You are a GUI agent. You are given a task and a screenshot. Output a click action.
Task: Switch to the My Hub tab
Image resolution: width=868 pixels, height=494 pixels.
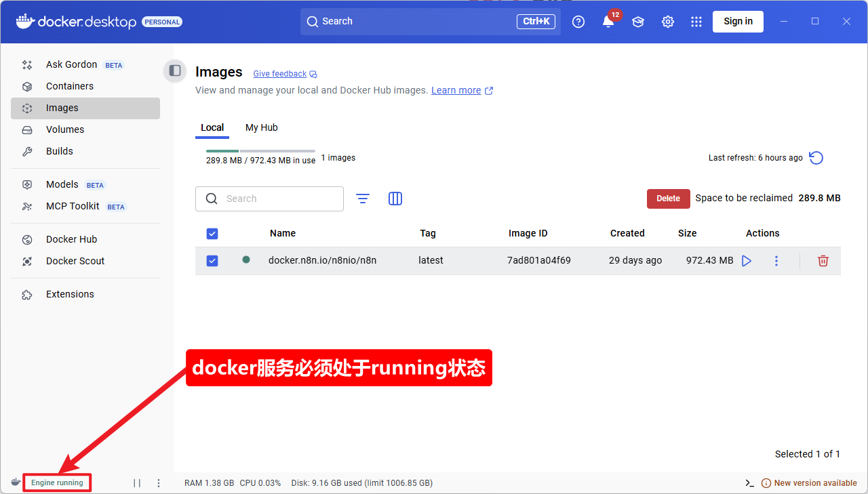click(x=262, y=127)
